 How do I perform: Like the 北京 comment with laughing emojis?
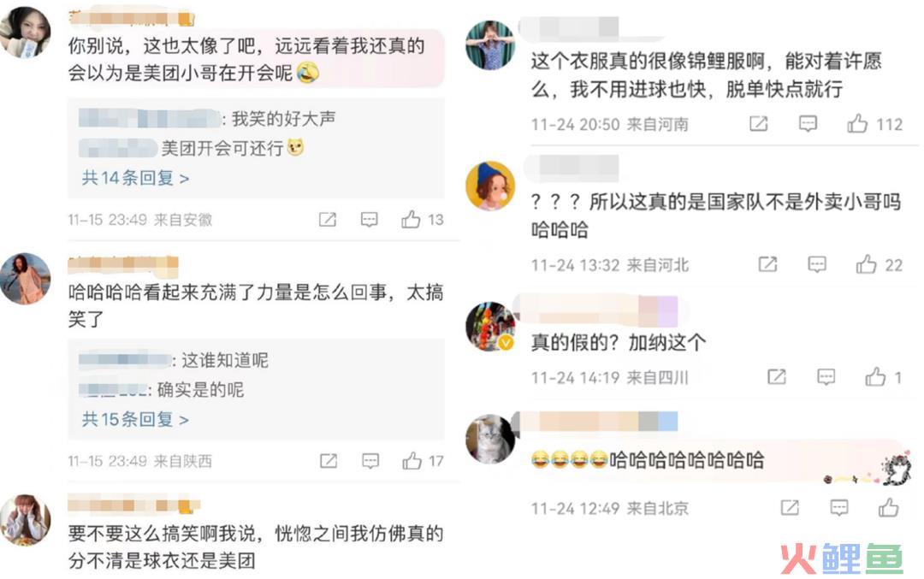click(889, 508)
